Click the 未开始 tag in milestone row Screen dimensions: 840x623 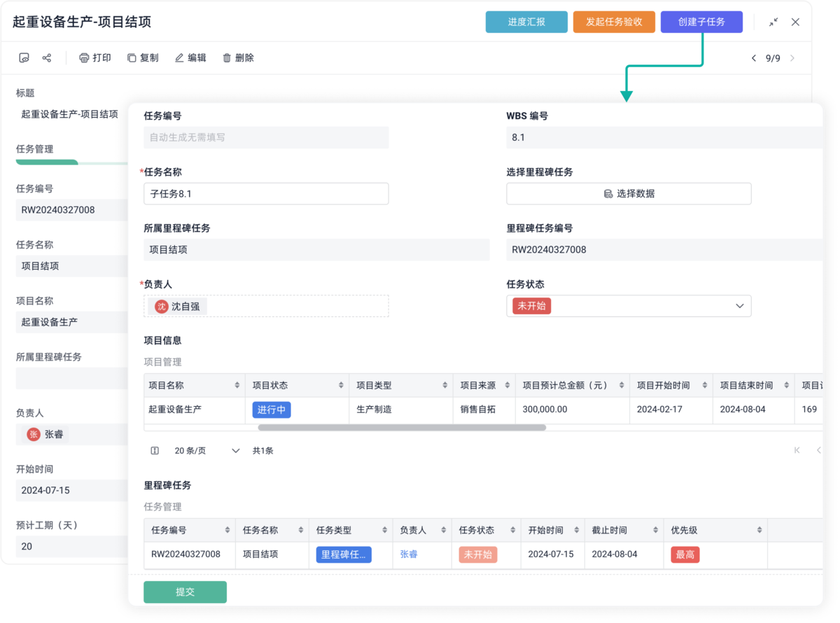tap(478, 554)
